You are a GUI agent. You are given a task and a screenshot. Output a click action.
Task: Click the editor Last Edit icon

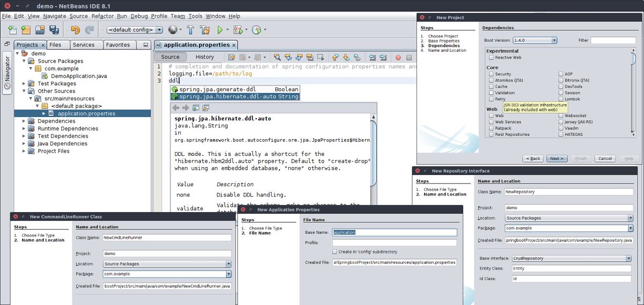coord(232,57)
